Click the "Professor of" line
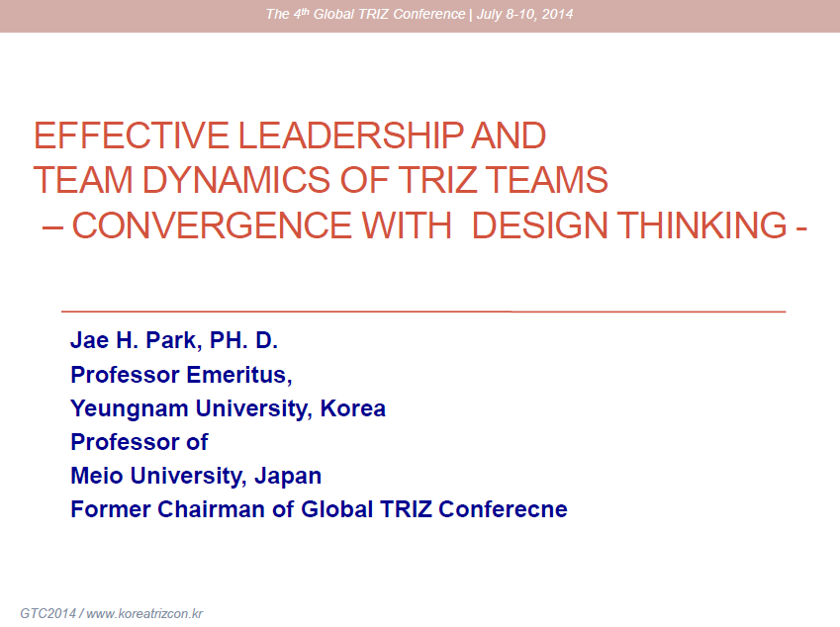The width and height of the screenshot is (840, 627). pyautogui.click(x=140, y=442)
